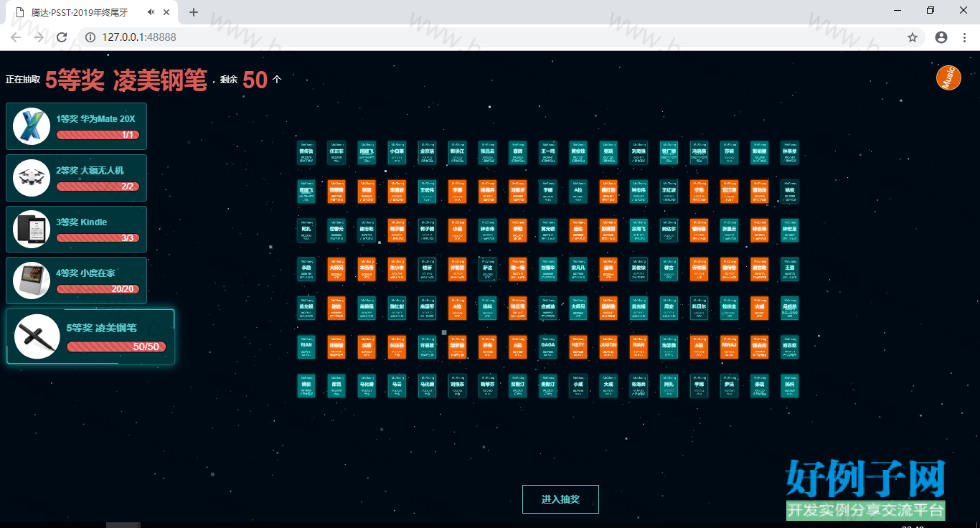The width and height of the screenshot is (980, 528).
Task: Click the 凌美钢笔 pen prize image
Action: 37,336
